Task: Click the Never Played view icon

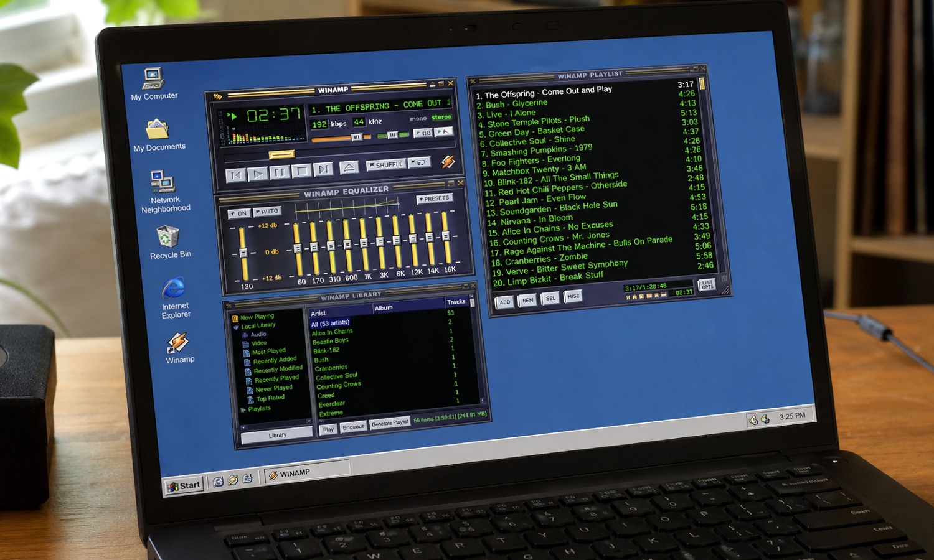Action: (249, 391)
